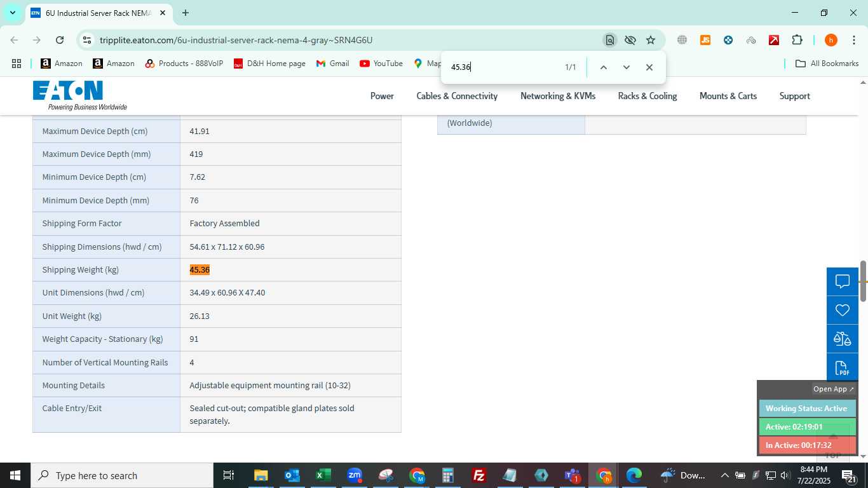Open Calculator from the taskbar
The height and width of the screenshot is (488, 868).
point(447,475)
